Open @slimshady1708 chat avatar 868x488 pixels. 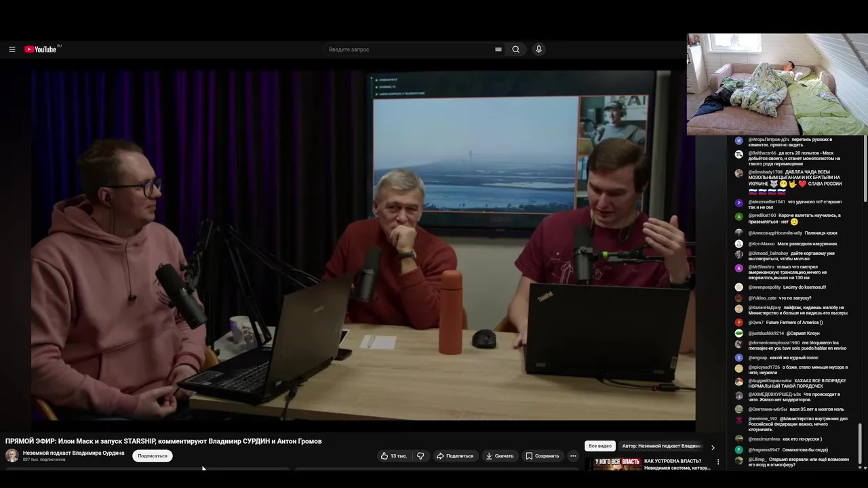(738, 174)
